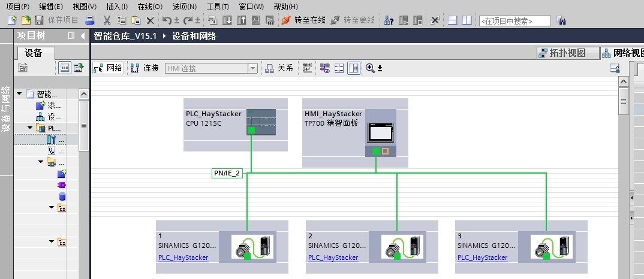Screen dimensions: 644x279
Task: Open the zoom level dropdown arrow
Action: tap(380, 68)
